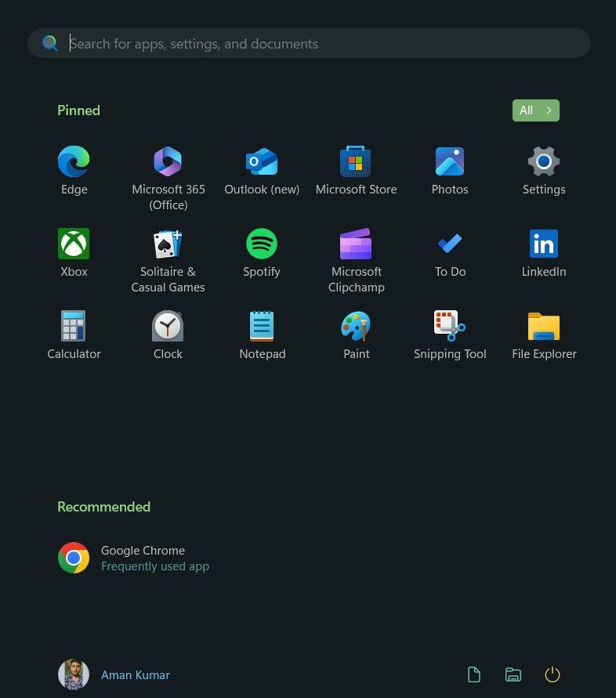Open the Settings gear app
The height and width of the screenshot is (698, 616).
(x=544, y=170)
